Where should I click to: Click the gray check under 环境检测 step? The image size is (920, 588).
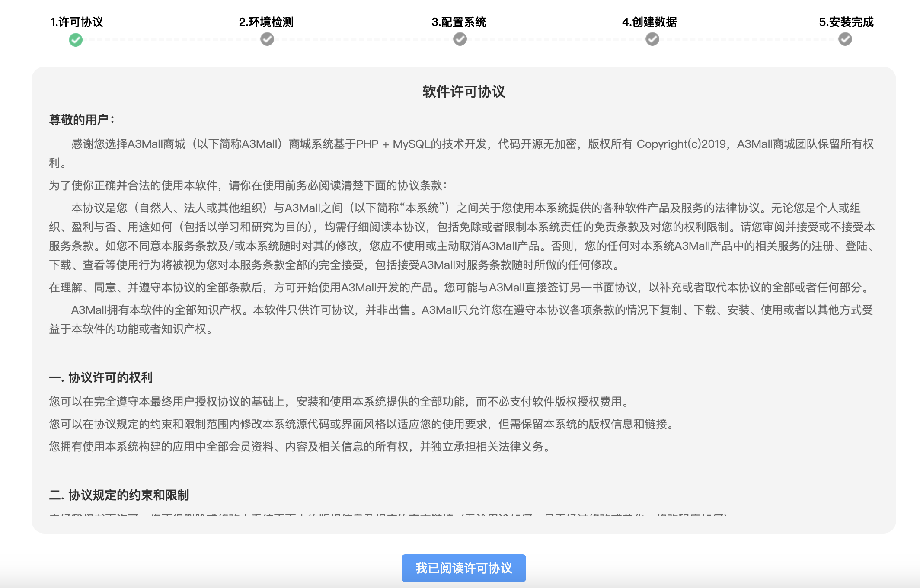pos(267,39)
